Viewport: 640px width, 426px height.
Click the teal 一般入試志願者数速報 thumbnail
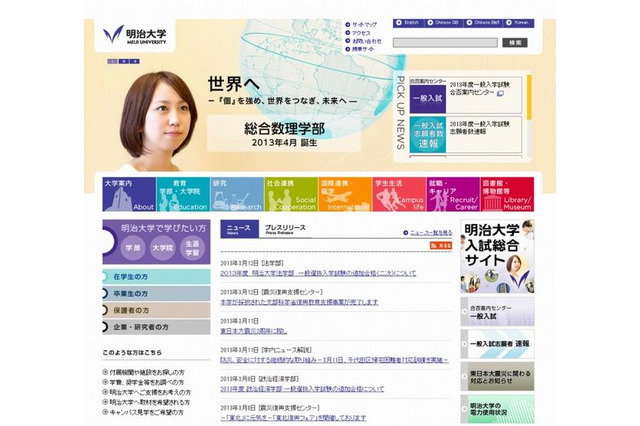coord(427,135)
